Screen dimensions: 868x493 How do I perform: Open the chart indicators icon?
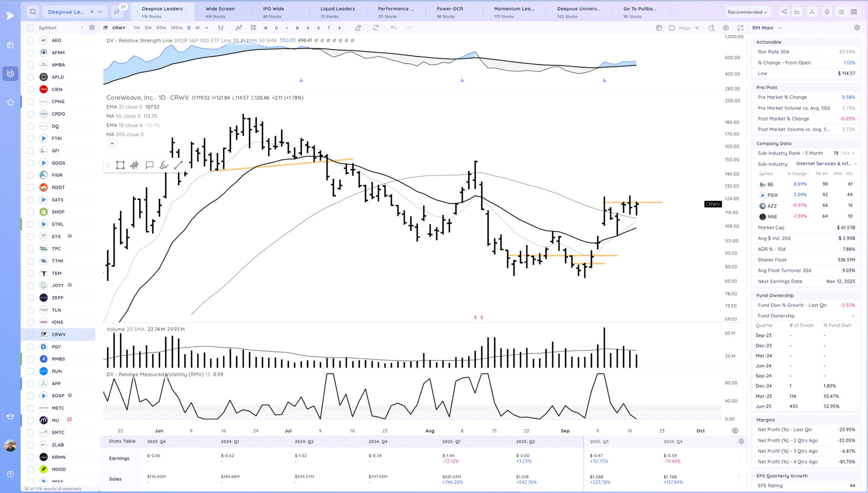click(239, 28)
